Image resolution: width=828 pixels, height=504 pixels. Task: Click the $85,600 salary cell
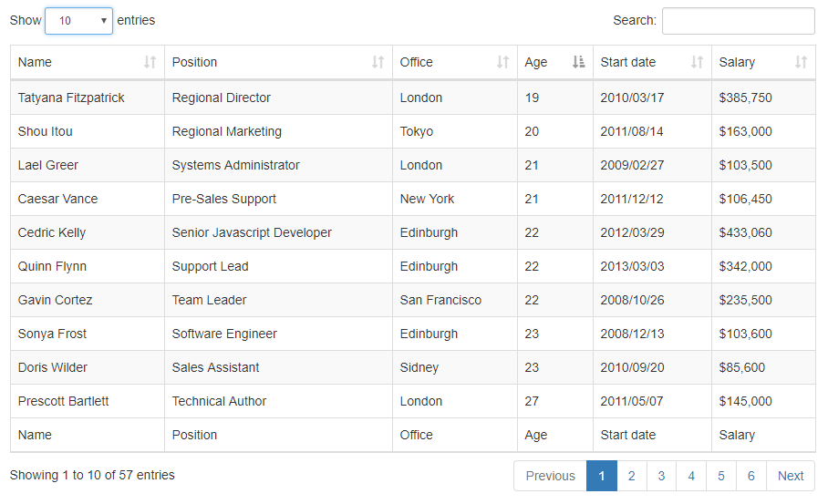coord(763,368)
